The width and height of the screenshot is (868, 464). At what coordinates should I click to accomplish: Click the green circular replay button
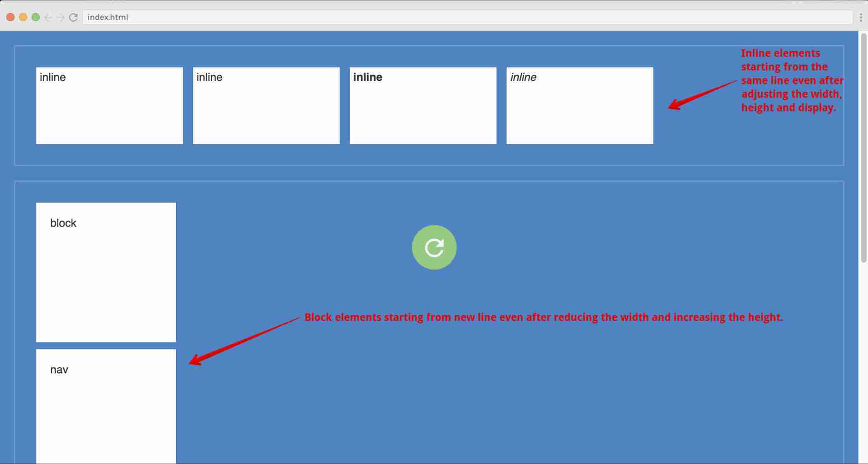434,247
